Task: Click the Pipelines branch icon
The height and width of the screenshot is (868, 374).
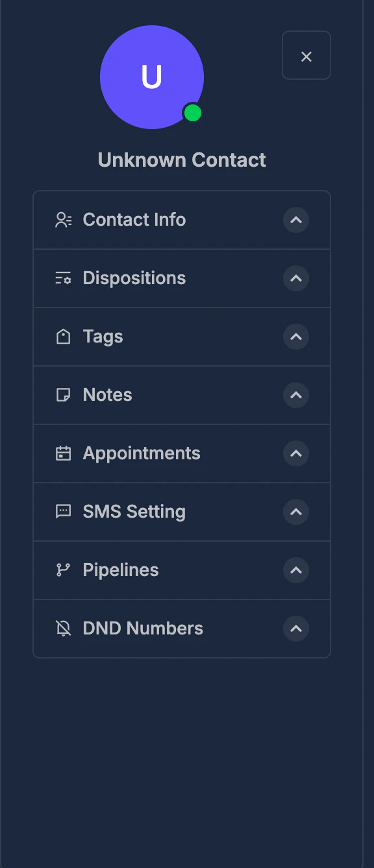Action: [63, 570]
